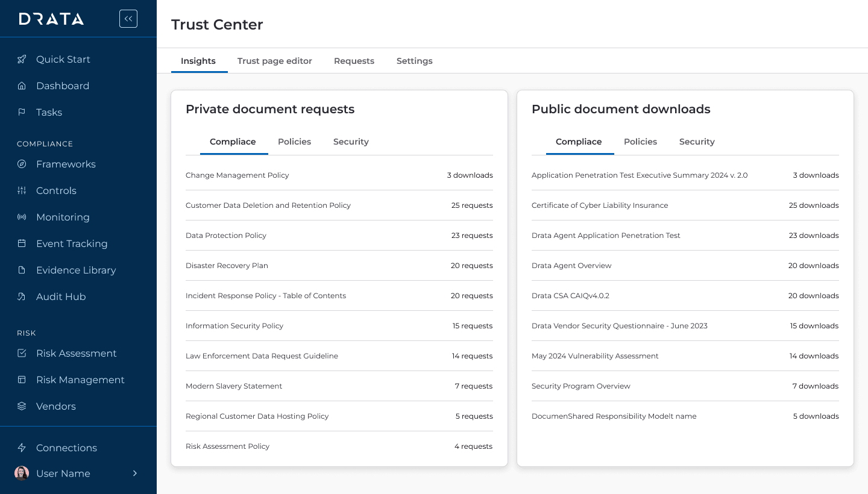Expand the User Name menu chevron

(135, 474)
